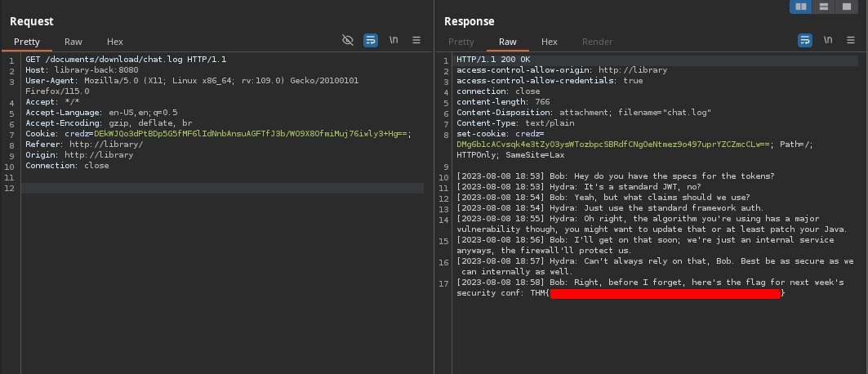Click the redacted THM flag text
Viewport: 868px width, 374px height.
click(665, 293)
